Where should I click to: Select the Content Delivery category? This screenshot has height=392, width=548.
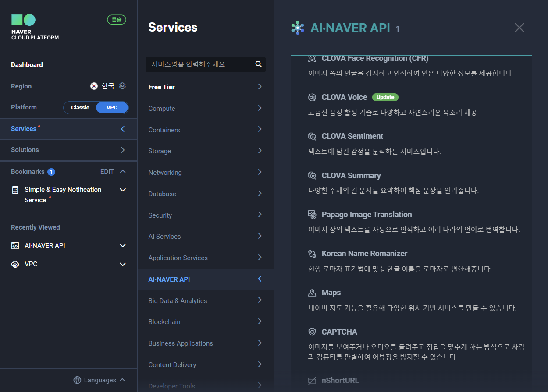click(206, 365)
